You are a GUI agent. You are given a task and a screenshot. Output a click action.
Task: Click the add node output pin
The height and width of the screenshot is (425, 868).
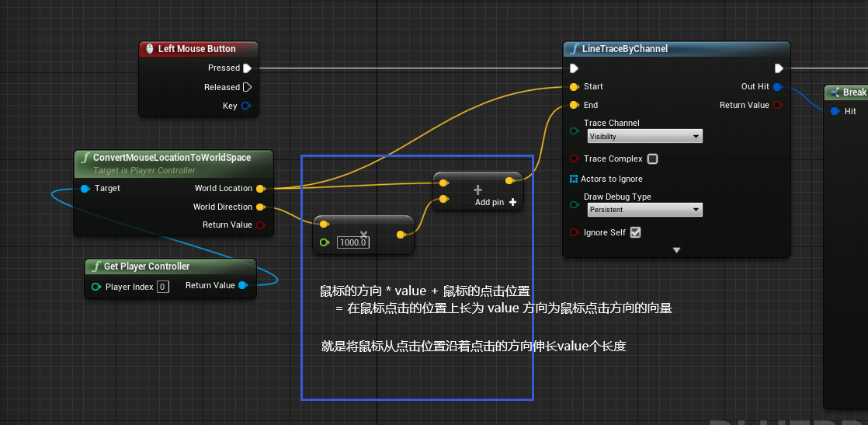pos(510,180)
